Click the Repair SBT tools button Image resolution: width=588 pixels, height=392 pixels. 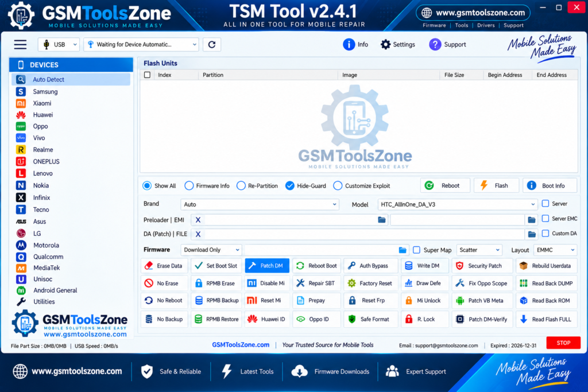[x=316, y=284]
